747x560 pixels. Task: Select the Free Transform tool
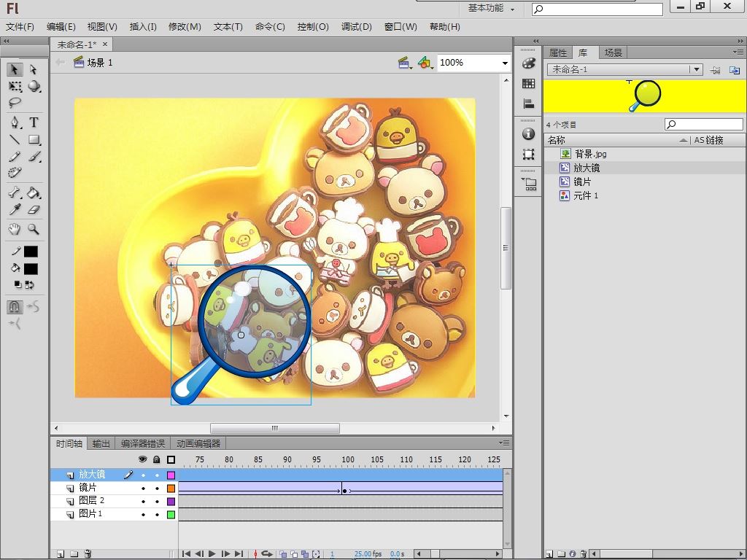pyautogui.click(x=15, y=86)
